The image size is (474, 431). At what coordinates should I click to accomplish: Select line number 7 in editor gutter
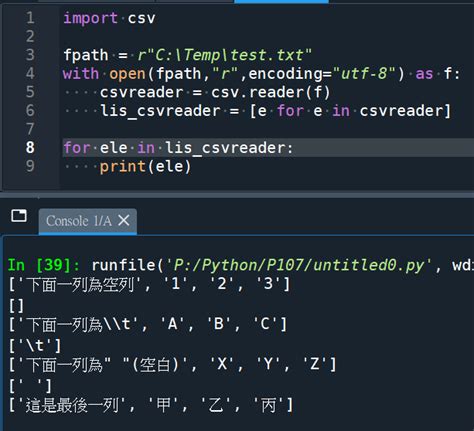tap(30, 129)
